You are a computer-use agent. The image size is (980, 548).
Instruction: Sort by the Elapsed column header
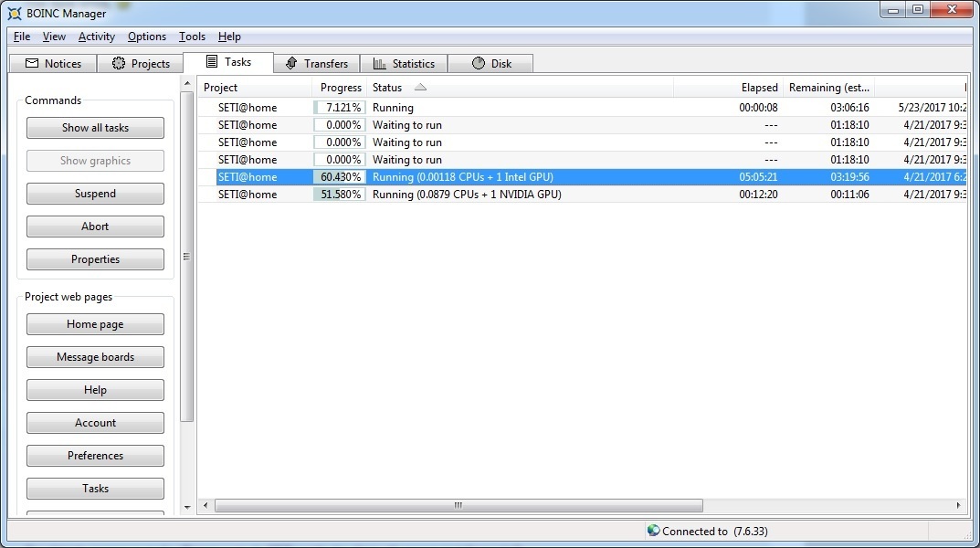(x=728, y=88)
